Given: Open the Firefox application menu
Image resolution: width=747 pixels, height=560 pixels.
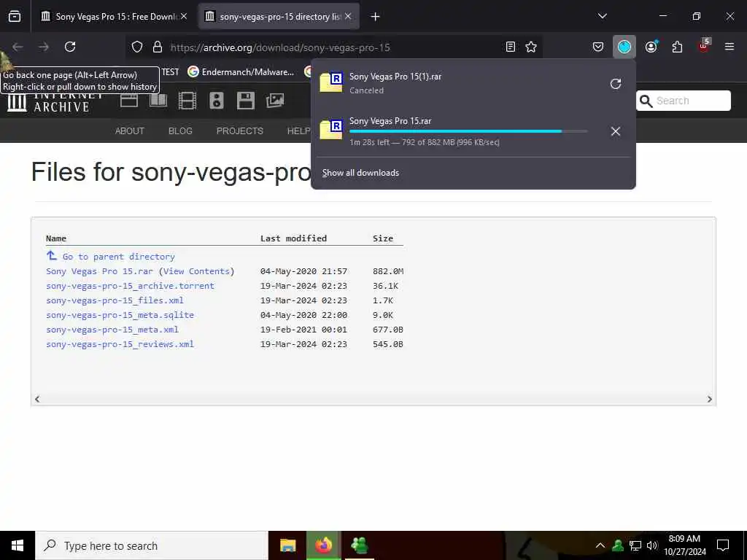Looking at the screenshot, I should tap(729, 47).
